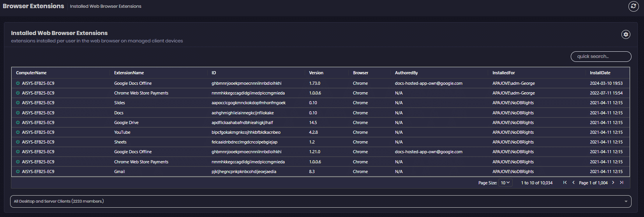Sort table by the Version column
Screen dimensions: 644x217
[316, 73]
